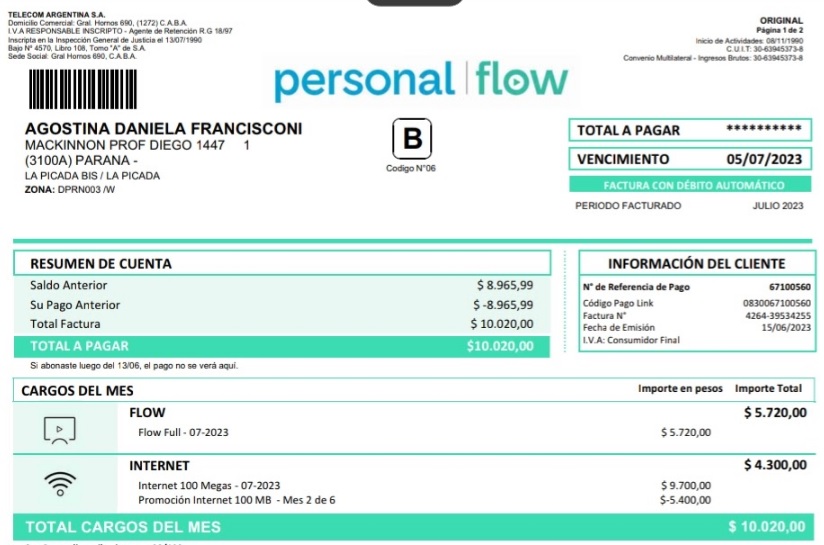This screenshot has width=824, height=545.
Task: Select the Flow Full - 07-2023 line
Action: point(184,432)
